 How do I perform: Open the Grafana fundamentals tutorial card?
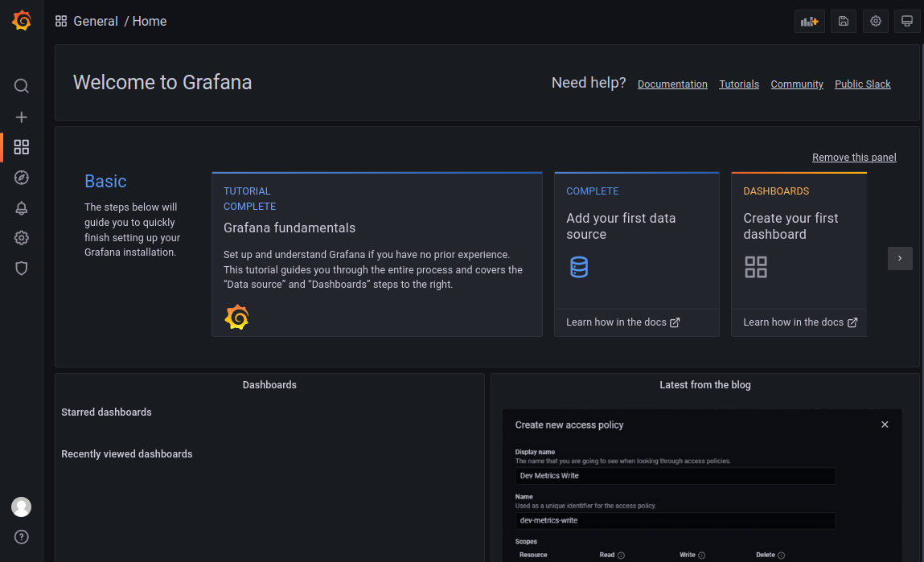[x=377, y=255]
